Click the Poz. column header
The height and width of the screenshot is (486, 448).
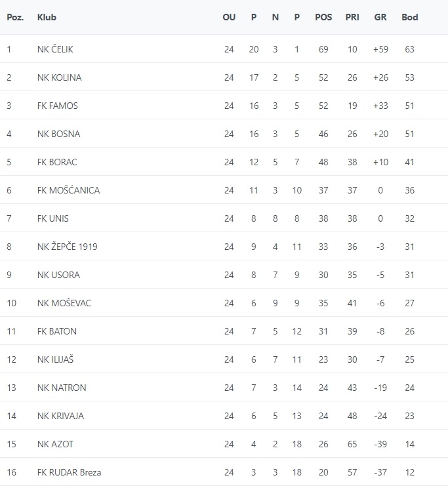[x=15, y=17]
